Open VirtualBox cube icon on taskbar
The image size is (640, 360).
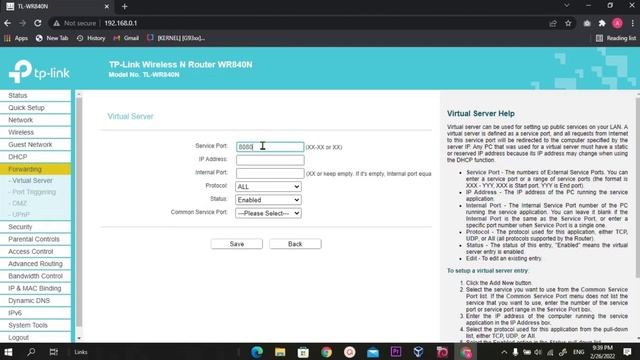[x=418, y=352]
